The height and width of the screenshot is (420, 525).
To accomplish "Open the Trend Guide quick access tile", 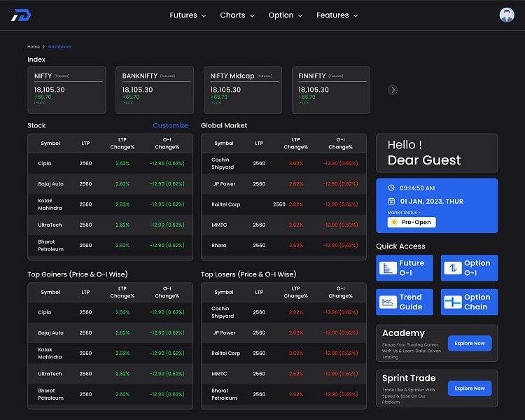I will [404, 302].
